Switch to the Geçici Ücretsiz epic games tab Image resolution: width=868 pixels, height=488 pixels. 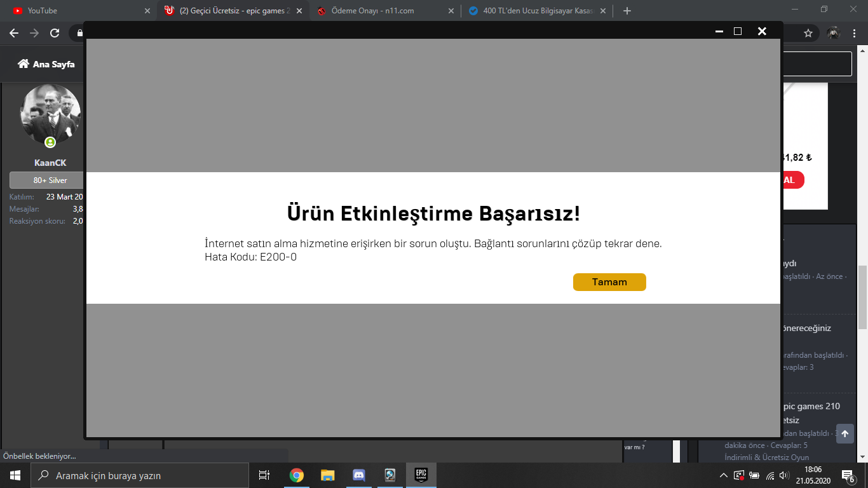233,11
